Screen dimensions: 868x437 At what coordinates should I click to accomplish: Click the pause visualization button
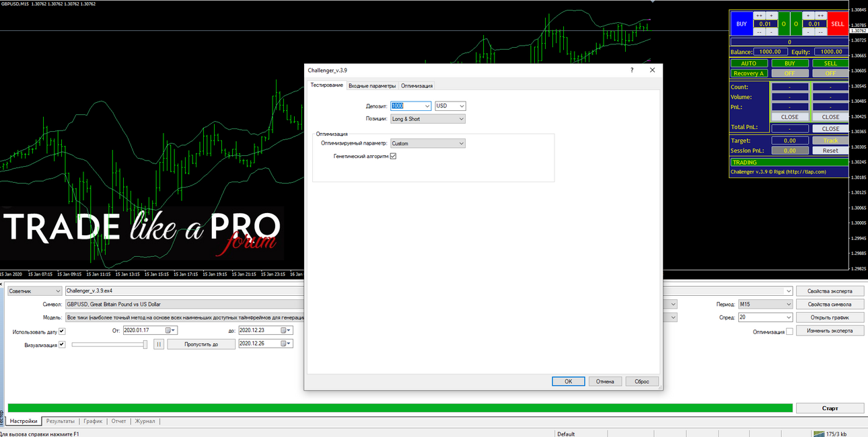coord(159,344)
